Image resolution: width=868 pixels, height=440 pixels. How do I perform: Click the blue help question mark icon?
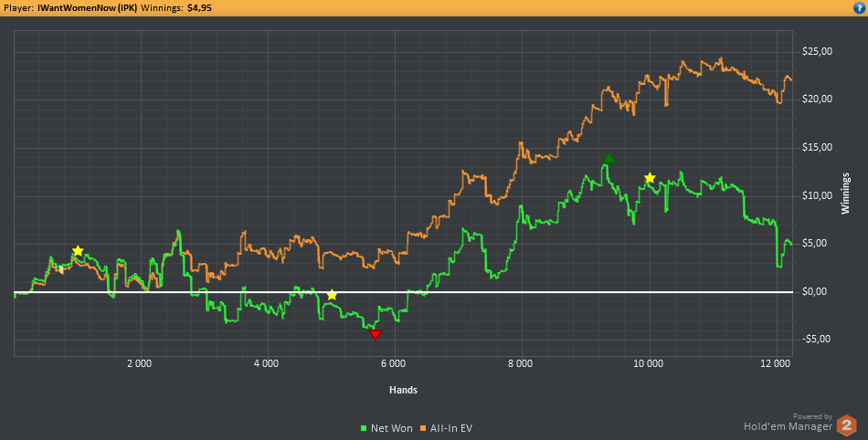click(x=858, y=7)
